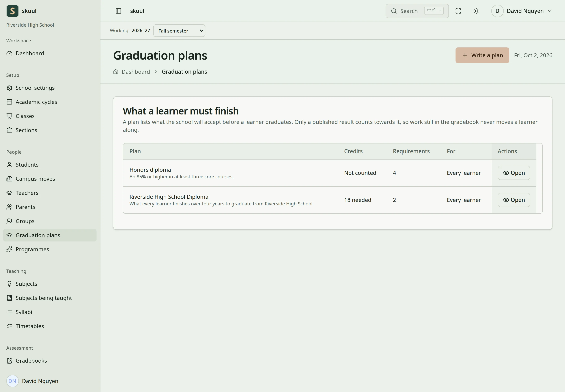565x392 pixels.
Task: Click the Syllabi list icon
Action: 9,312
